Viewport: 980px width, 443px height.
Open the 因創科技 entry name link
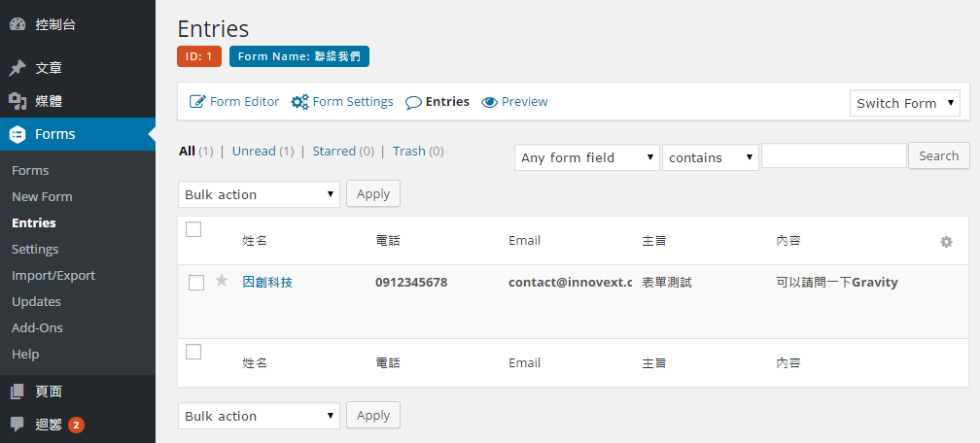267,283
